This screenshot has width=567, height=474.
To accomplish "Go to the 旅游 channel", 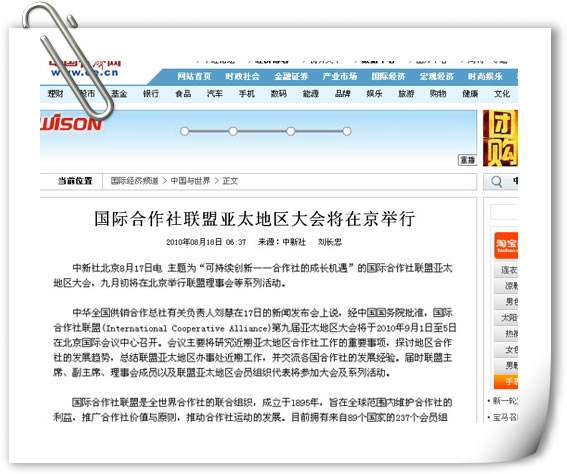I will pos(406,94).
